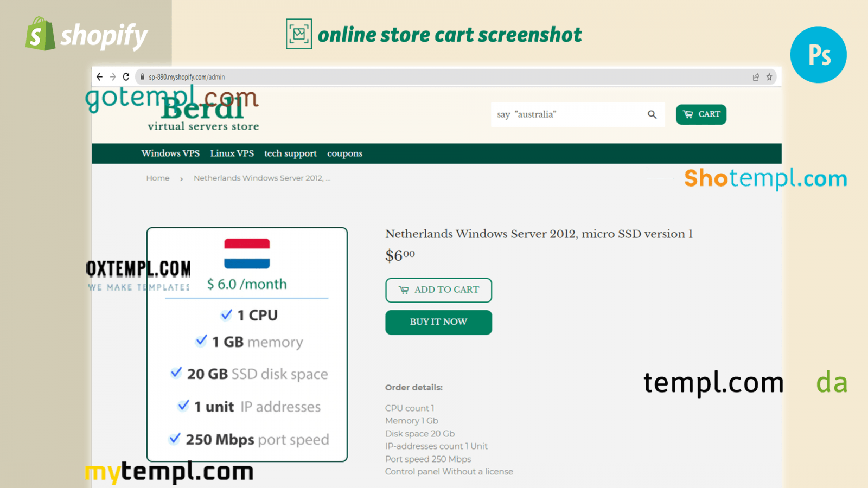Open the CART button in header
The height and width of the screenshot is (488, 868).
pyautogui.click(x=701, y=114)
